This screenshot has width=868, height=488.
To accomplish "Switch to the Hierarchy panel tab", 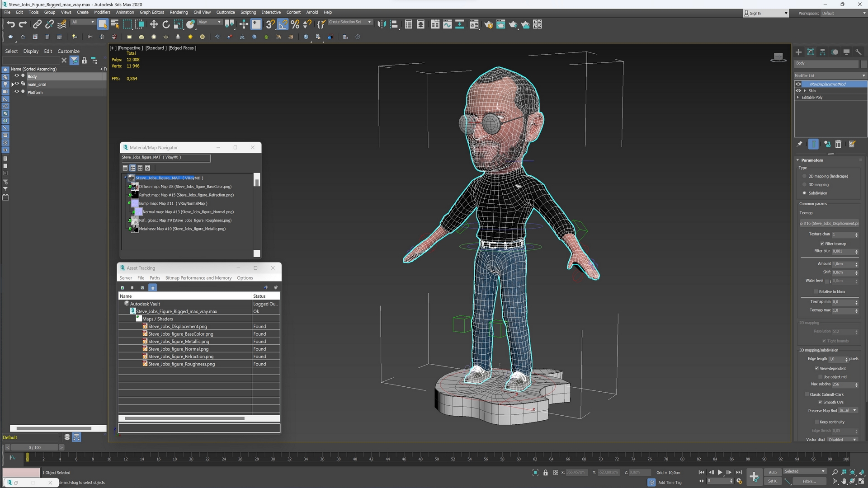I will pyautogui.click(x=822, y=52).
